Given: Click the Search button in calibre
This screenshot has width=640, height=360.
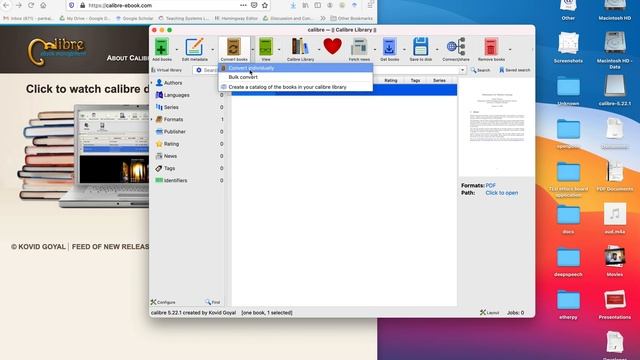Looking at the screenshot, I should 480,70.
